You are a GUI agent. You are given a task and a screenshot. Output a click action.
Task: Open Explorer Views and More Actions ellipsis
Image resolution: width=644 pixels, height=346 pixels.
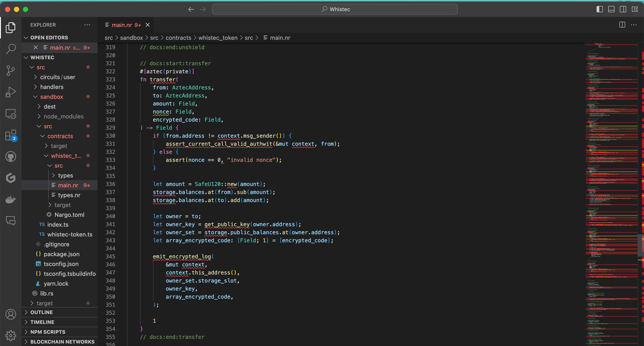point(87,25)
